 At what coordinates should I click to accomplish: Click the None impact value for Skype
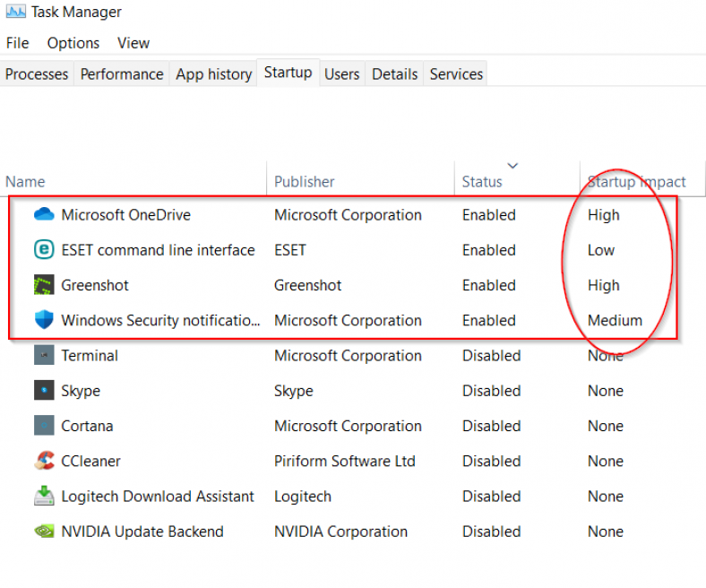[x=606, y=390]
